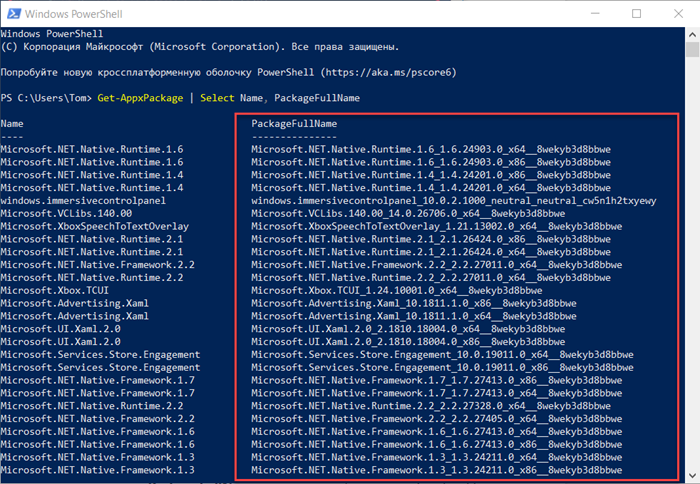Click the scrollbar down arrow
Viewport: 700px width, 484px height.
coord(692,476)
